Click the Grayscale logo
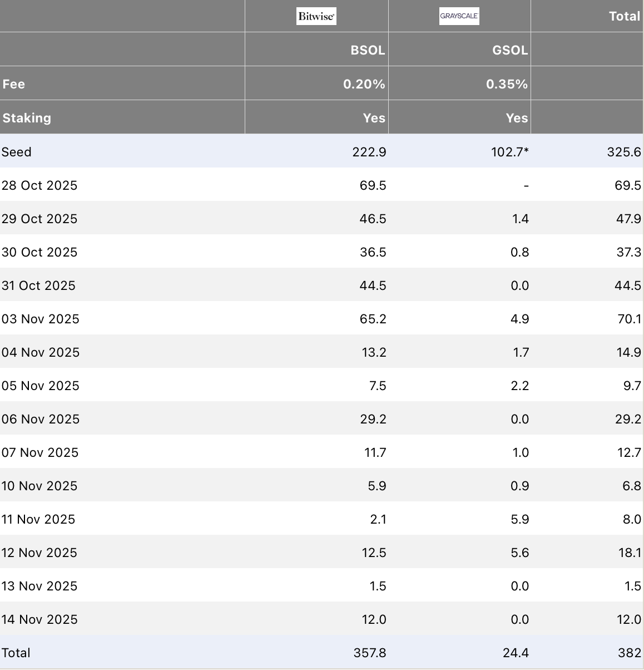The height and width of the screenshot is (670, 644). 459,16
